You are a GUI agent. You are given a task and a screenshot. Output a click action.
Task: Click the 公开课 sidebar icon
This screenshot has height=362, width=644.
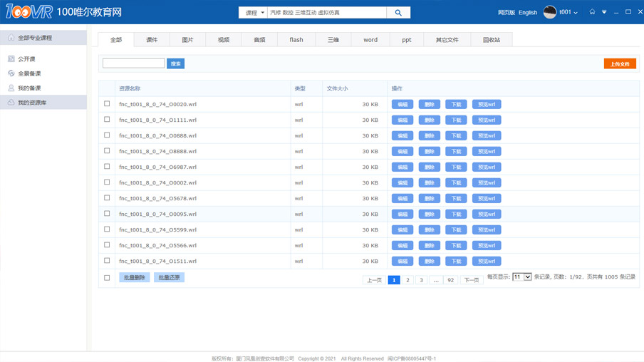[11, 59]
